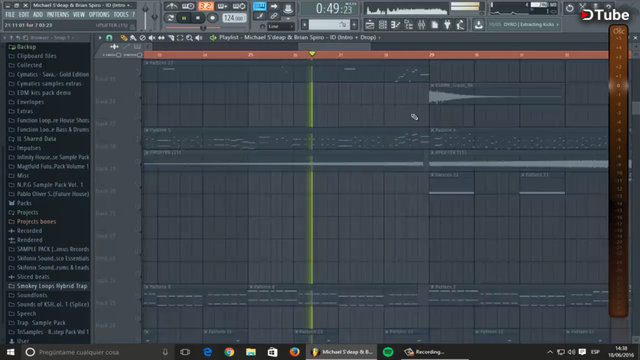Toggle the metronome button
Screen dimensions: 640x360
[x=171, y=6]
